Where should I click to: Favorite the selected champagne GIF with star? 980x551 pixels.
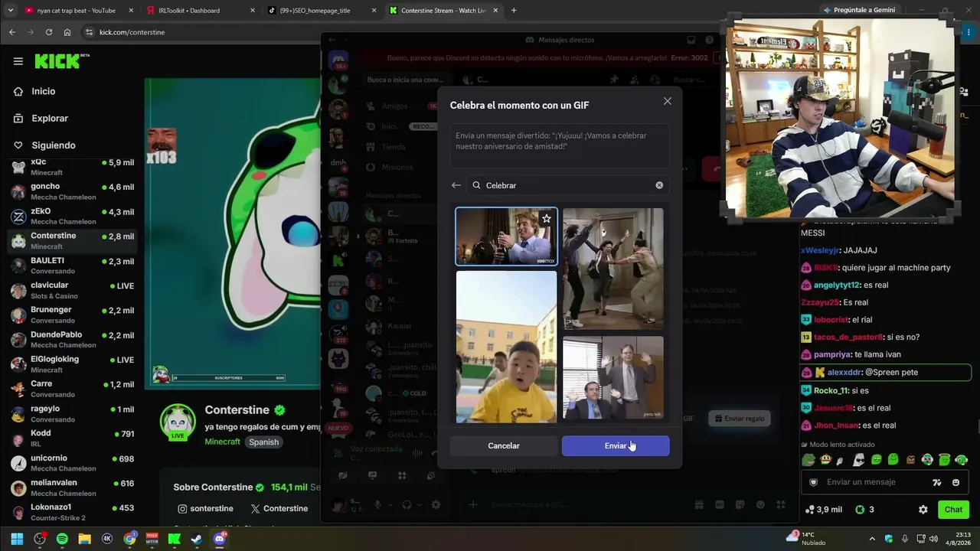click(x=547, y=219)
